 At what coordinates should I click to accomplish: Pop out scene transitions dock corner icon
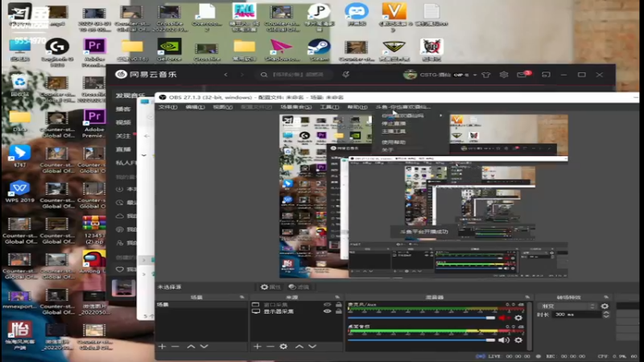pos(606,297)
